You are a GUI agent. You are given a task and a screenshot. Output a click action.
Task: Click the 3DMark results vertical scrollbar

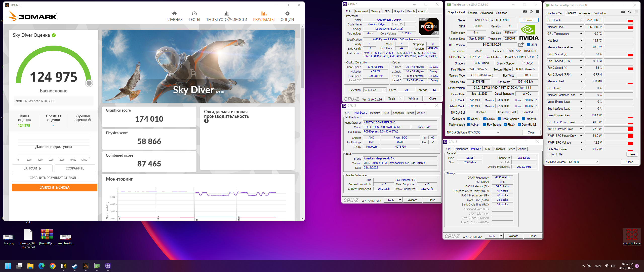click(x=302, y=58)
